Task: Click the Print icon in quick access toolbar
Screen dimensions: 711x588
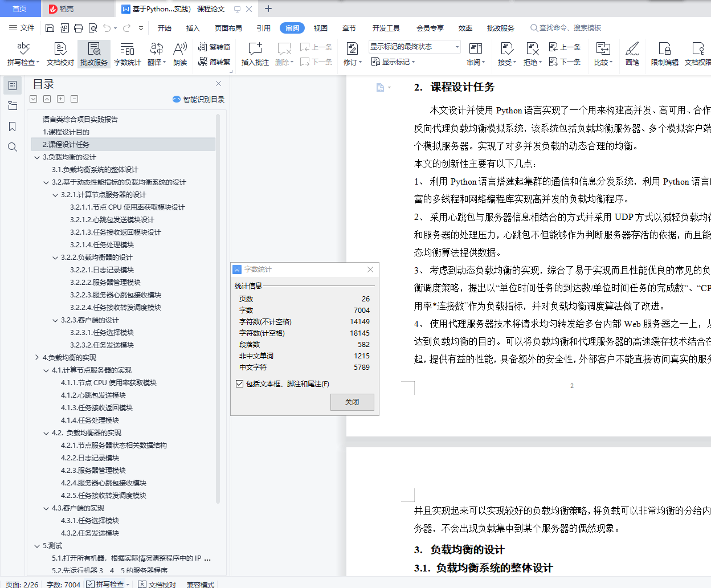Action: 78,28
